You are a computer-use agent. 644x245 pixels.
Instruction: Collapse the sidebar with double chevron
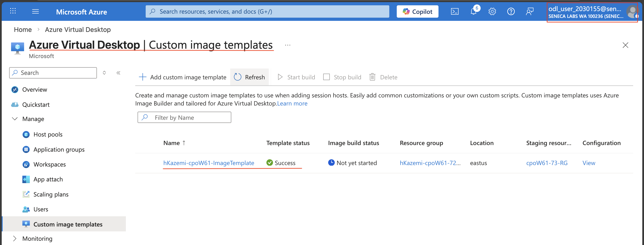tap(118, 73)
